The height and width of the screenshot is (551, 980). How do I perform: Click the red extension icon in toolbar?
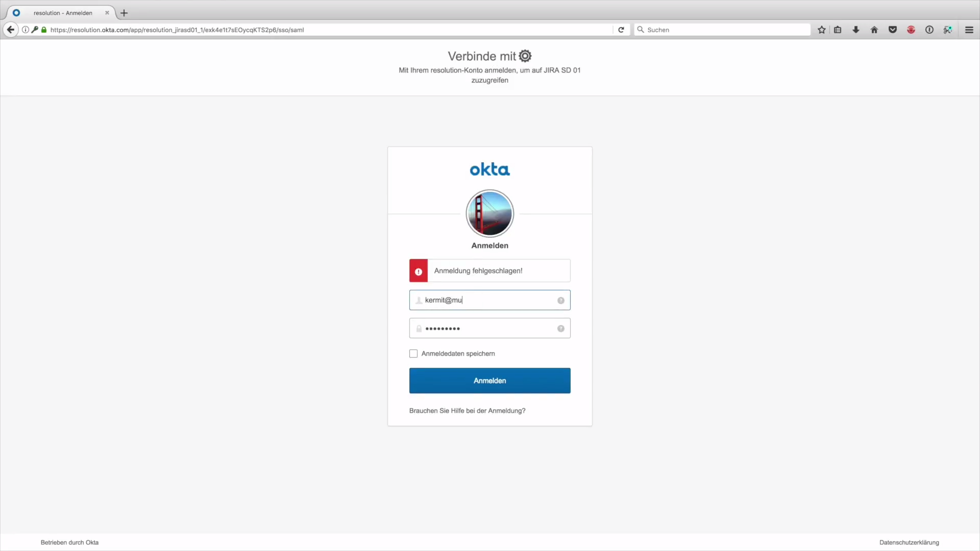(911, 30)
